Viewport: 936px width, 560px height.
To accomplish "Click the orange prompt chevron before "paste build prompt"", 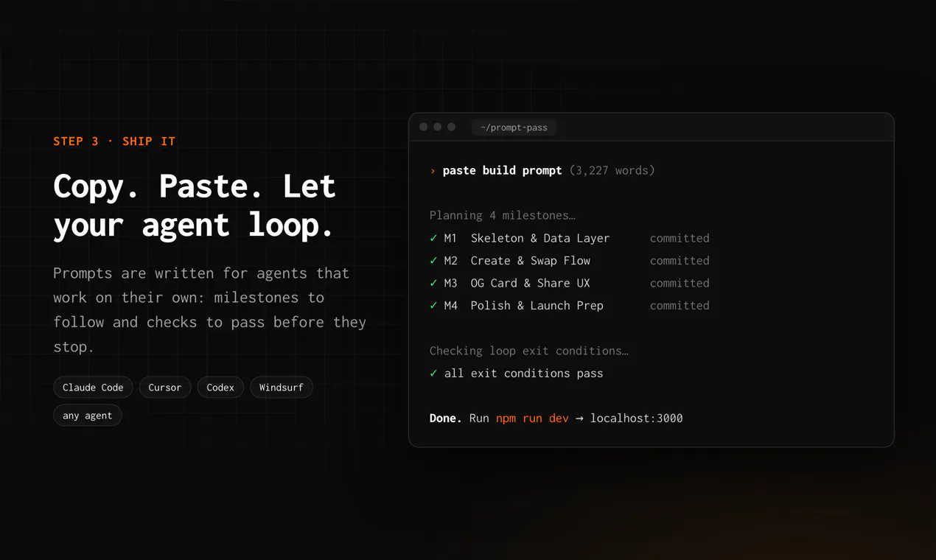I will [433, 171].
